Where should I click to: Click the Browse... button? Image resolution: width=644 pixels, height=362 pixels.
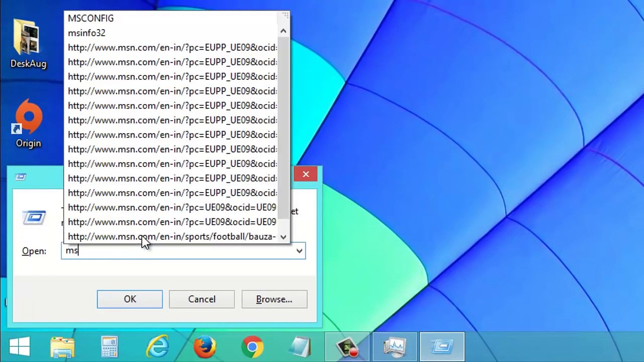pyautogui.click(x=274, y=299)
